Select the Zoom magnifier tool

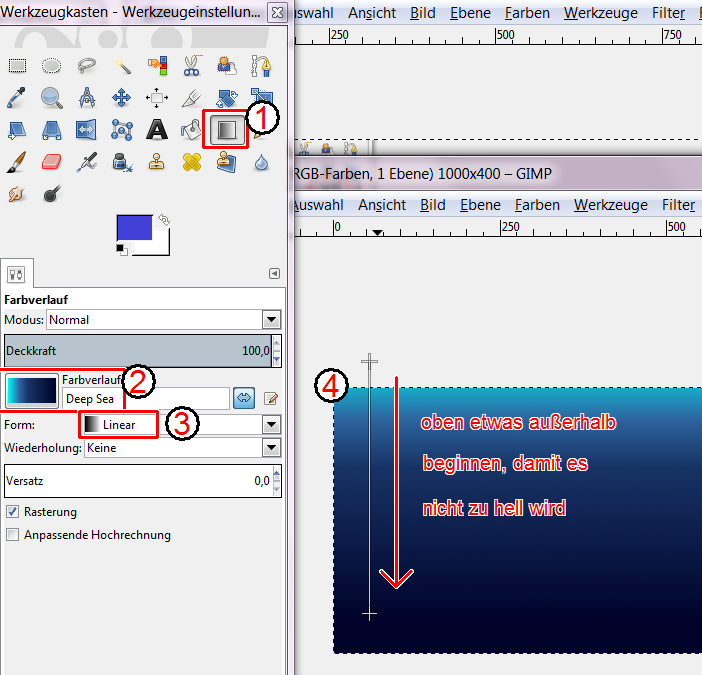click(51, 98)
